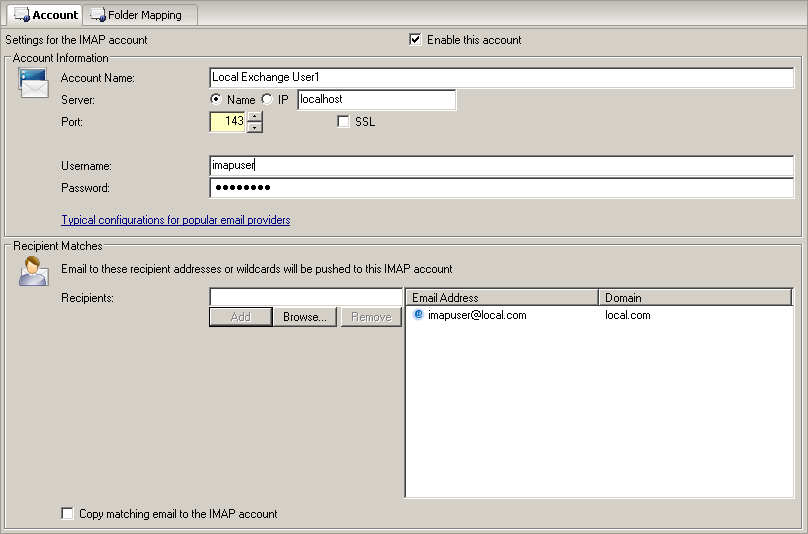The height and width of the screenshot is (534, 808).
Task: Select the IP server radio button
Action: [267, 100]
